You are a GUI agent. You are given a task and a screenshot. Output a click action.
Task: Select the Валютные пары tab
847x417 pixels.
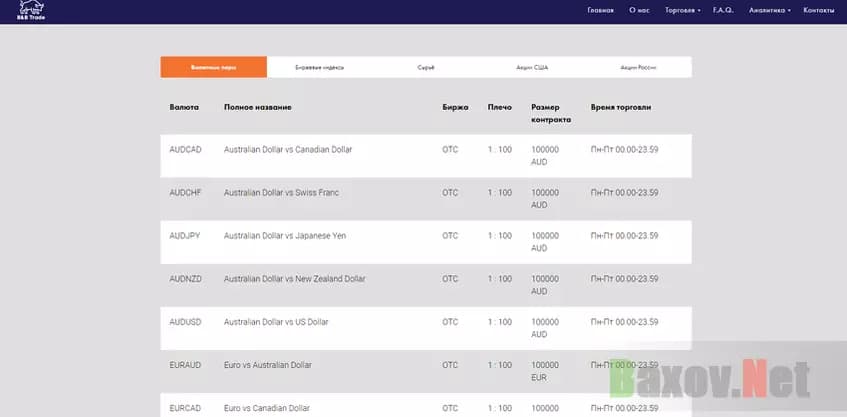(x=213, y=67)
